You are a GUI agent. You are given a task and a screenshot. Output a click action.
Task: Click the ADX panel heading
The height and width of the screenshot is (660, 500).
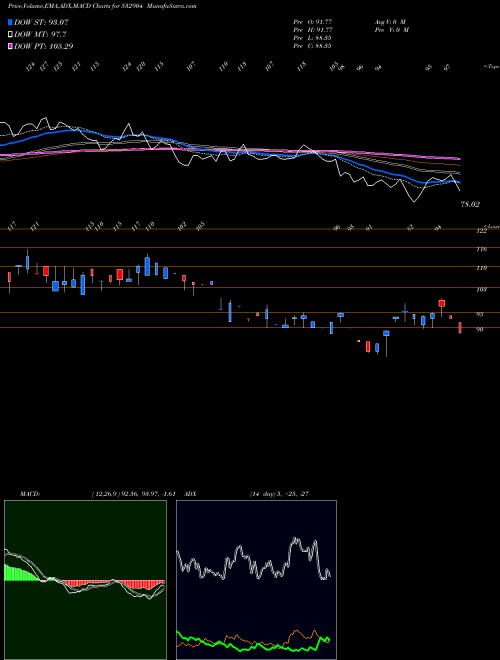coord(190,494)
